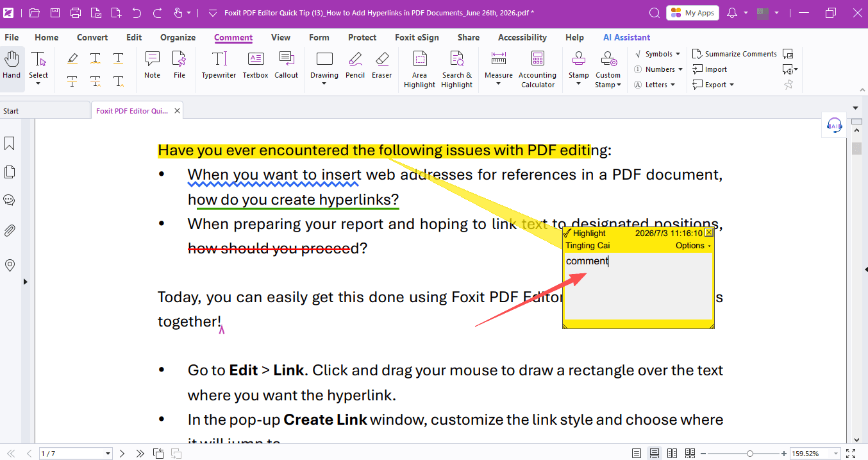Open the File menu

pyautogui.click(x=12, y=37)
